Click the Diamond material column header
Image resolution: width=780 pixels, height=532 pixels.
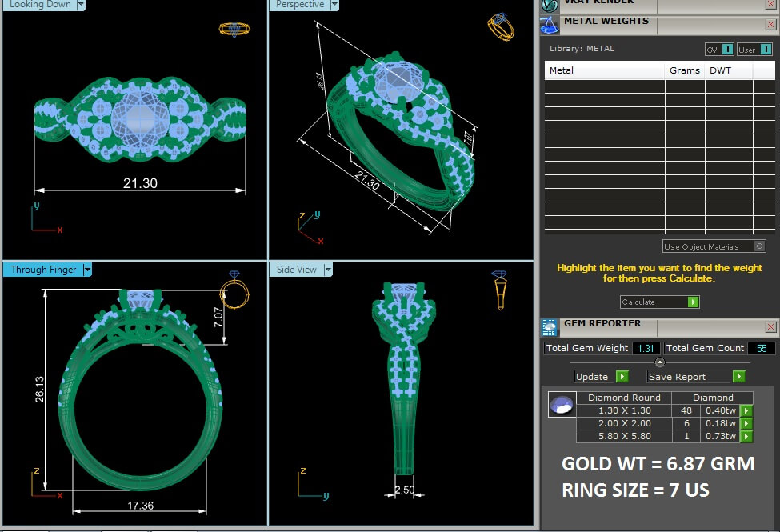pyautogui.click(x=713, y=398)
